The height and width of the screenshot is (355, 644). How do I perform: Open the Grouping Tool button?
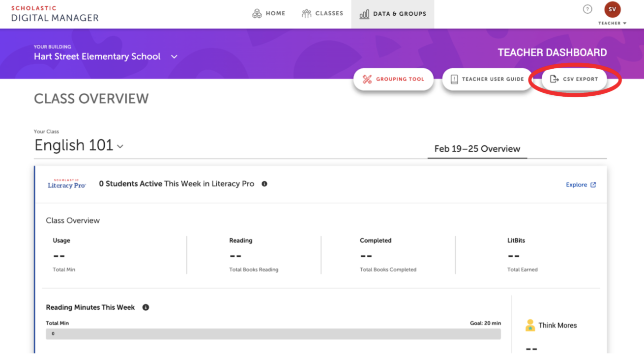393,79
